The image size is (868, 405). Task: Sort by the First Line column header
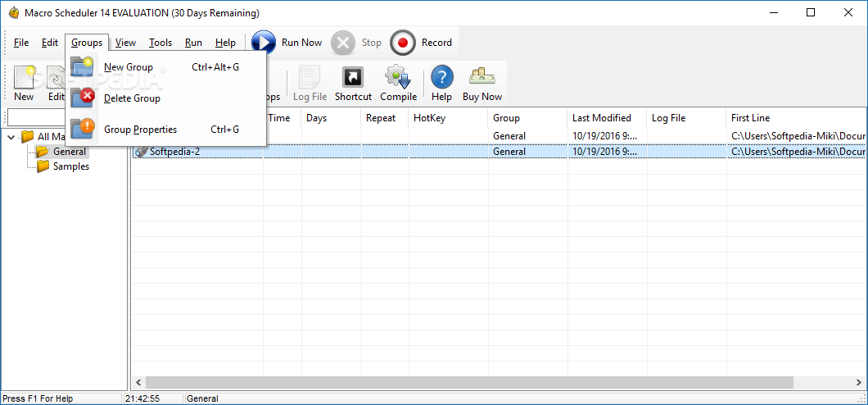click(797, 118)
